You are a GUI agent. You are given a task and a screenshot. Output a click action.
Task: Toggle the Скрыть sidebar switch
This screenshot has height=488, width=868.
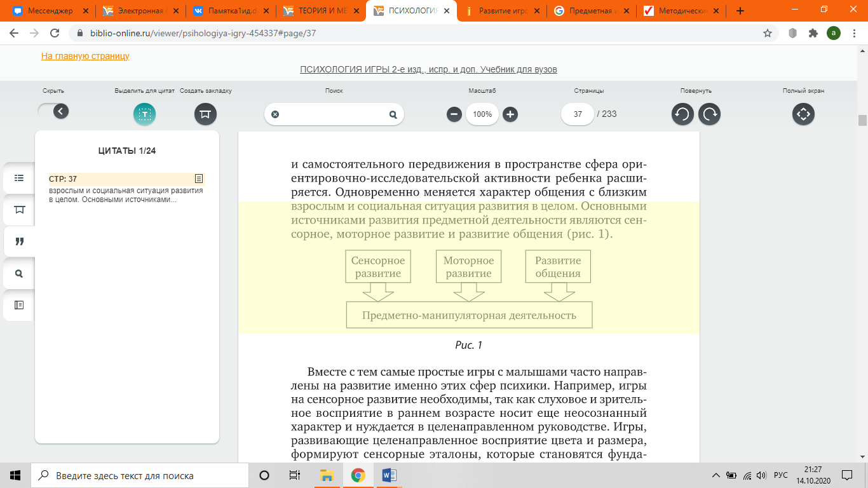click(x=53, y=112)
